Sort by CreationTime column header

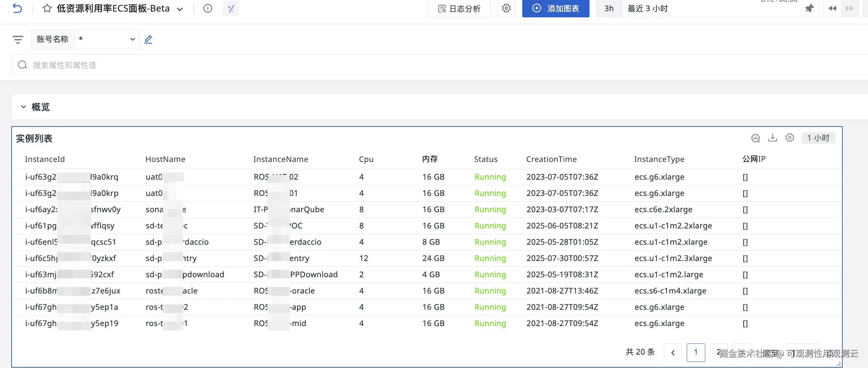tap(552, 159)
